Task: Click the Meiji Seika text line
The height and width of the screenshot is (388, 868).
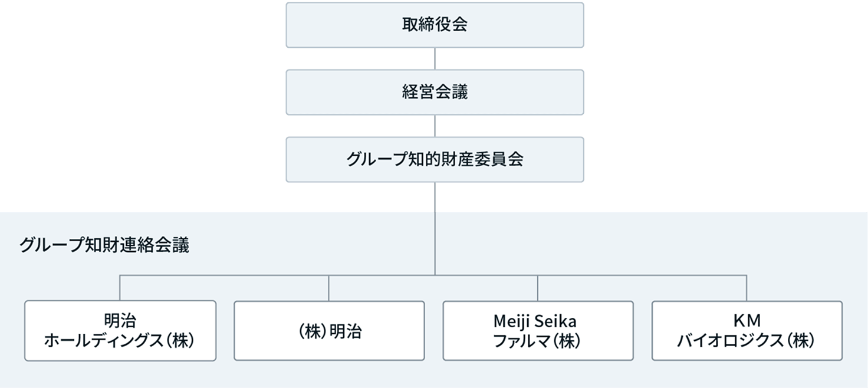Action: coord(537,321)
